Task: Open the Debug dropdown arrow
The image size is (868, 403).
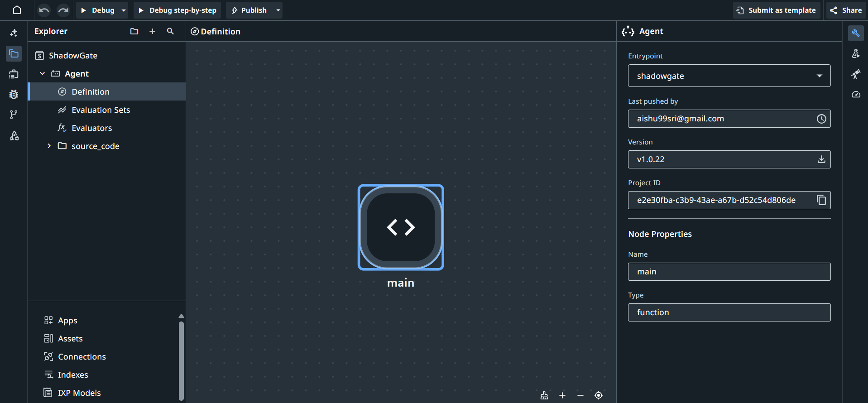Action: 123,10
